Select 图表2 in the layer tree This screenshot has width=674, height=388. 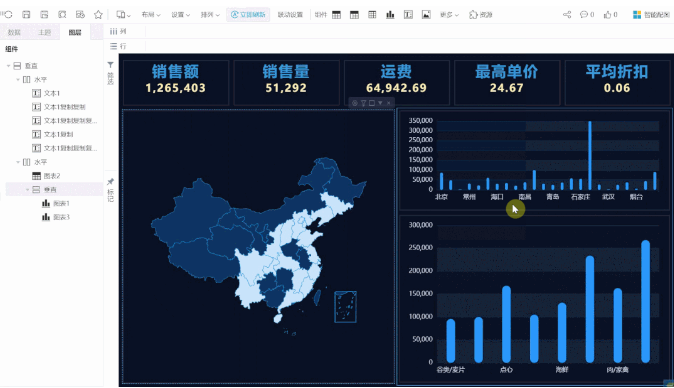pyautogui.click(x=52, y=176)
